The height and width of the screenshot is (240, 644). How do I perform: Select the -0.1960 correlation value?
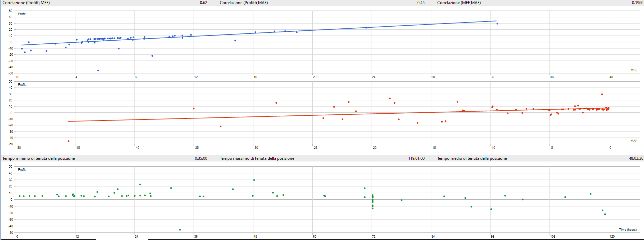coord(637,3)
